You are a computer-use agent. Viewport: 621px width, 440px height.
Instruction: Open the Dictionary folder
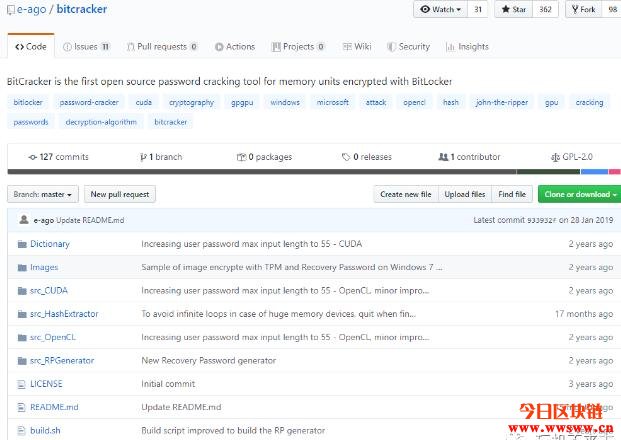pos(50,244)
